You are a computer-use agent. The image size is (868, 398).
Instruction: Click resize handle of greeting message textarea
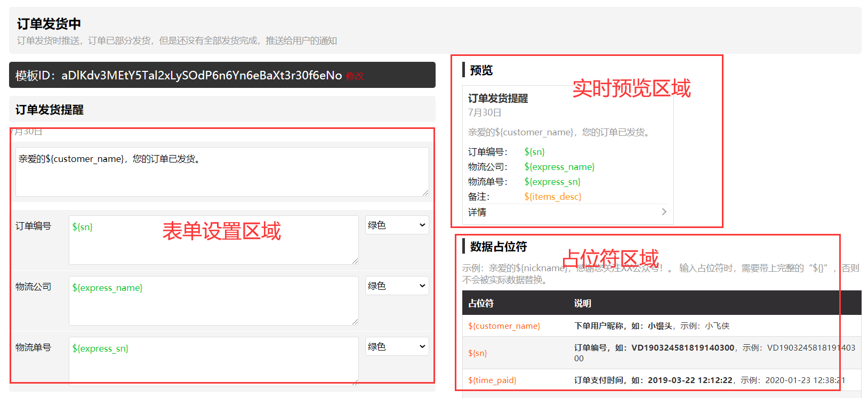(x=425, y=193)
